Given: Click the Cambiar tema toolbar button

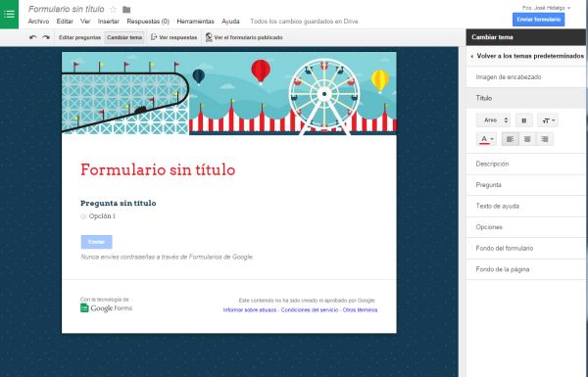Looking at the screenshot, I should click(x=124, y=37).
